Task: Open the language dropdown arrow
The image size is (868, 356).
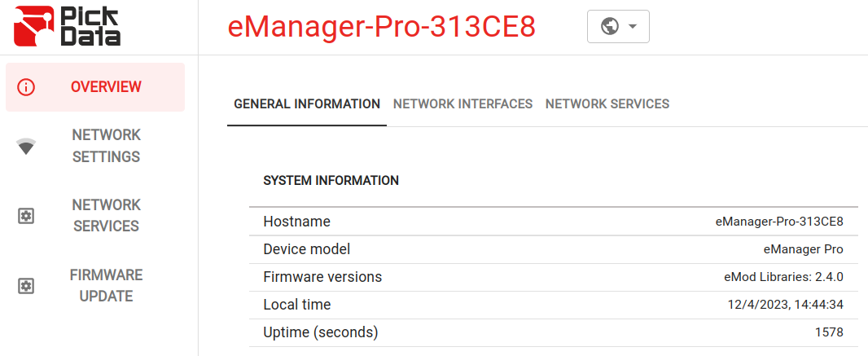Action: tap(633, 26)
